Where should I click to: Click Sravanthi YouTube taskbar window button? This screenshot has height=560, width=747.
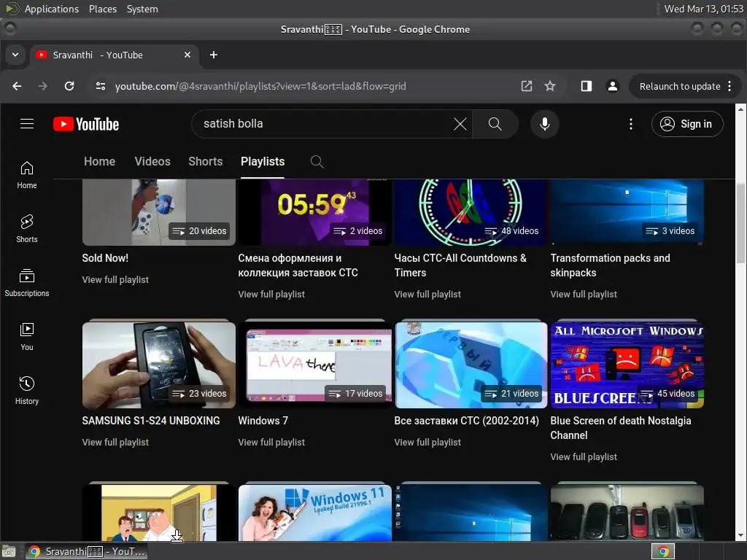coord(86,551)
